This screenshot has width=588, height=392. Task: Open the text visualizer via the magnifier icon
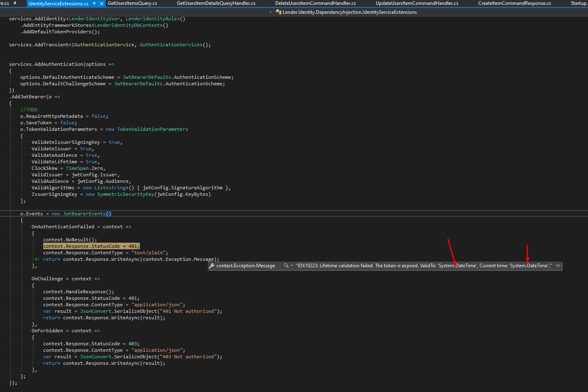[286, 266]
